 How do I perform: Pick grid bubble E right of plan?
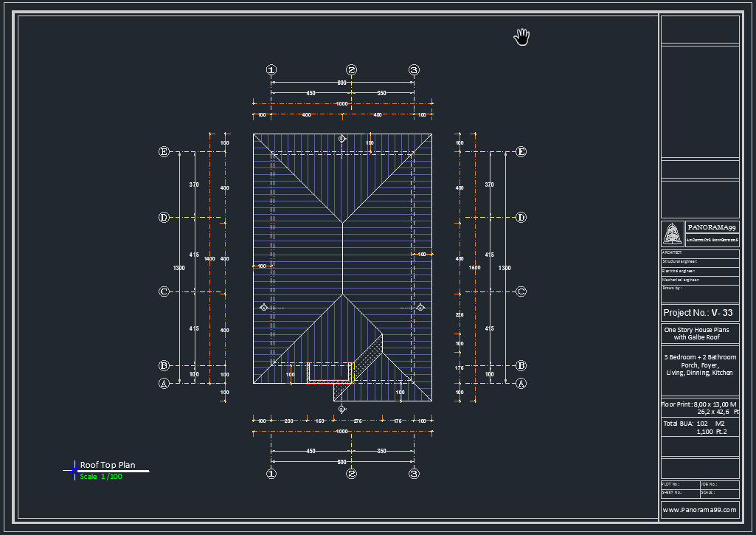521,152
